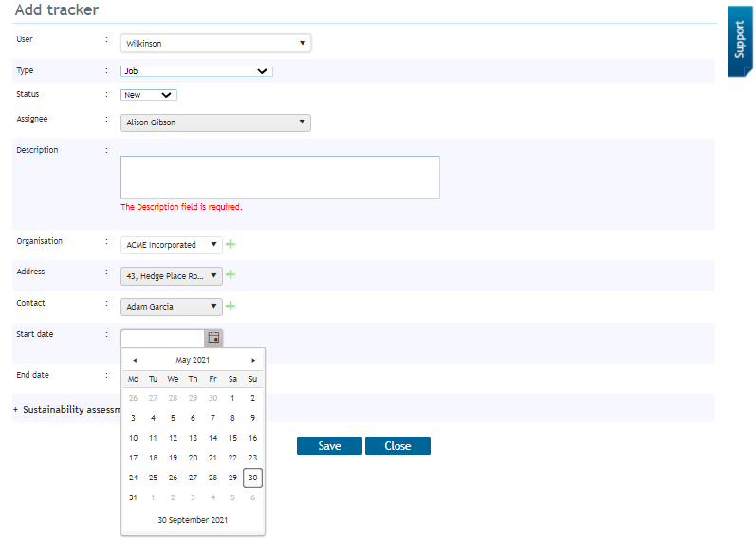Add a new contact with the plus icon
This screenshot has width=756, height=544.
tap(230, 306)
